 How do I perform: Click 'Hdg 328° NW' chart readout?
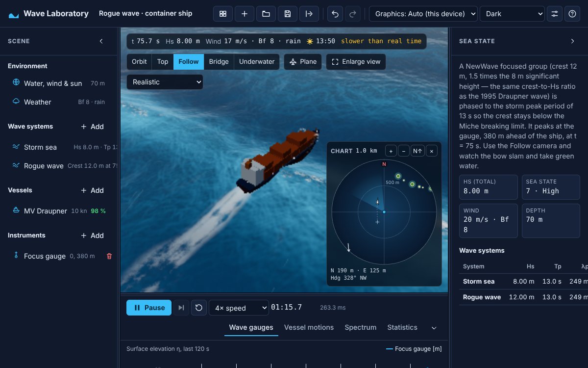348,278
